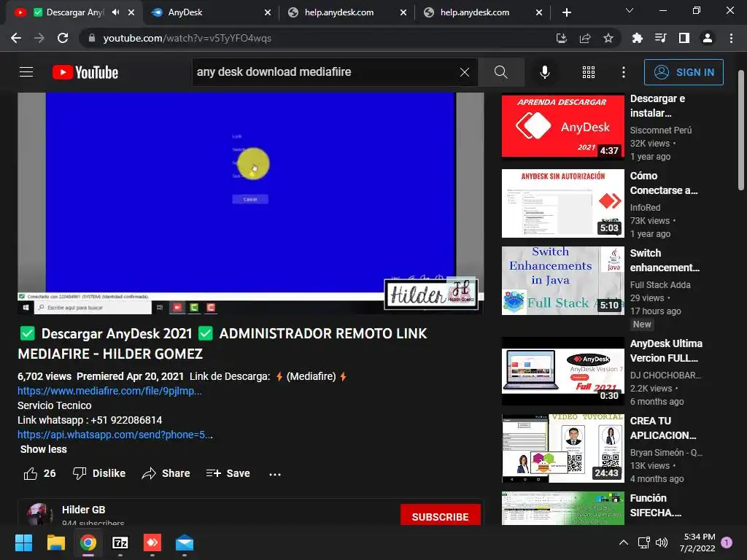Screen dimensions: 747x560
Task: Toggle Chrome side panel icon
Action: (x=684, y=38)
